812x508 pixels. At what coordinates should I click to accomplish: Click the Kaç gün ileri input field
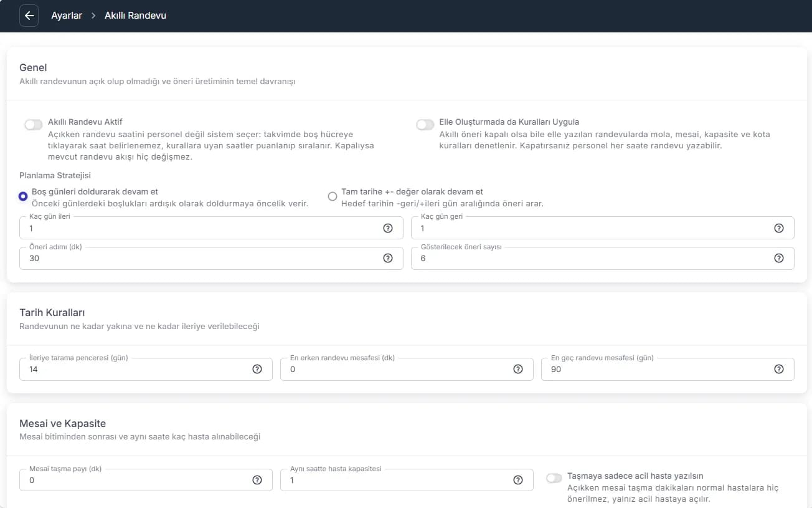point(211,228)
